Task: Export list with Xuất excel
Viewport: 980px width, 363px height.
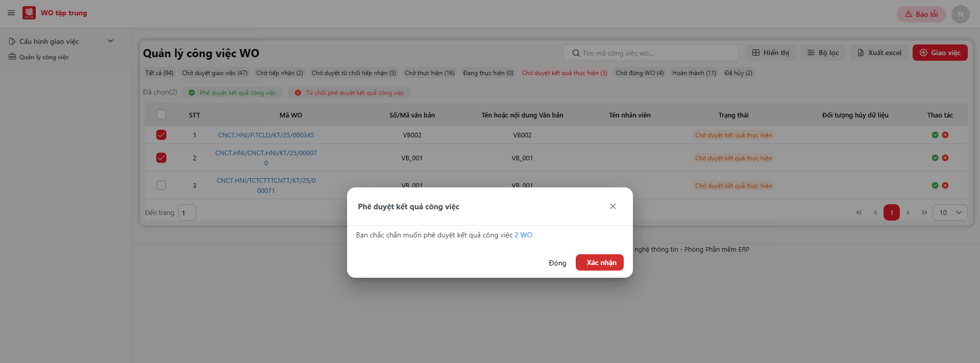Action: click(879, 53)
